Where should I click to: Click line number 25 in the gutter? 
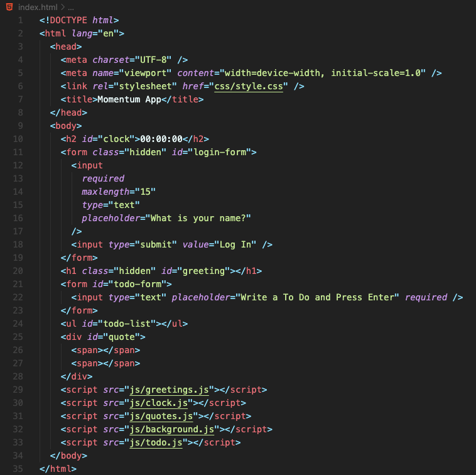[18, 337]
